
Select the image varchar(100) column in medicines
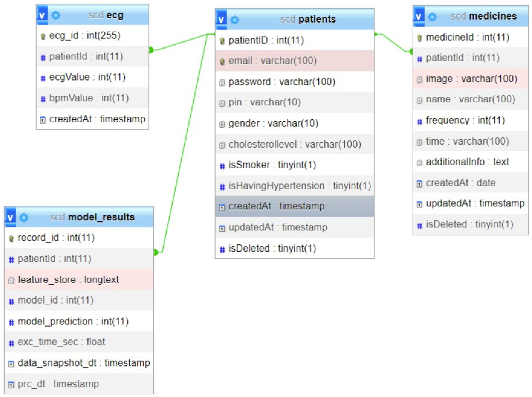pyautogui.click(x=470, y=79)
